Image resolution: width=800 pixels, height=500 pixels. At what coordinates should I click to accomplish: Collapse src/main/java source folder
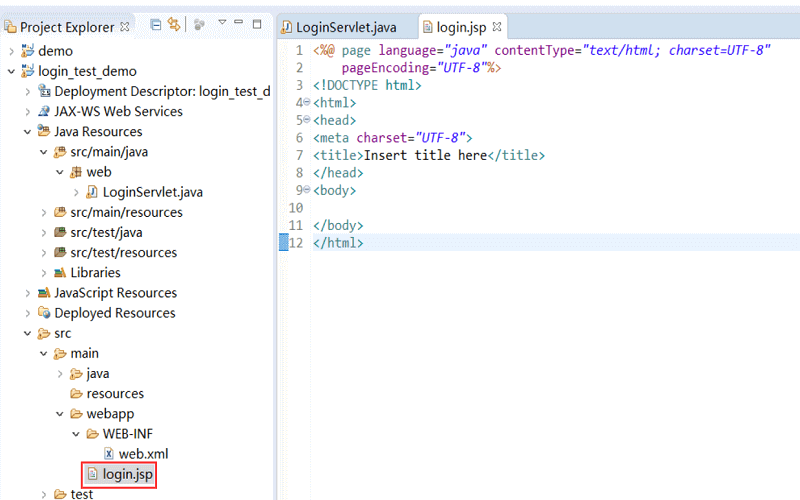point(44,152)
